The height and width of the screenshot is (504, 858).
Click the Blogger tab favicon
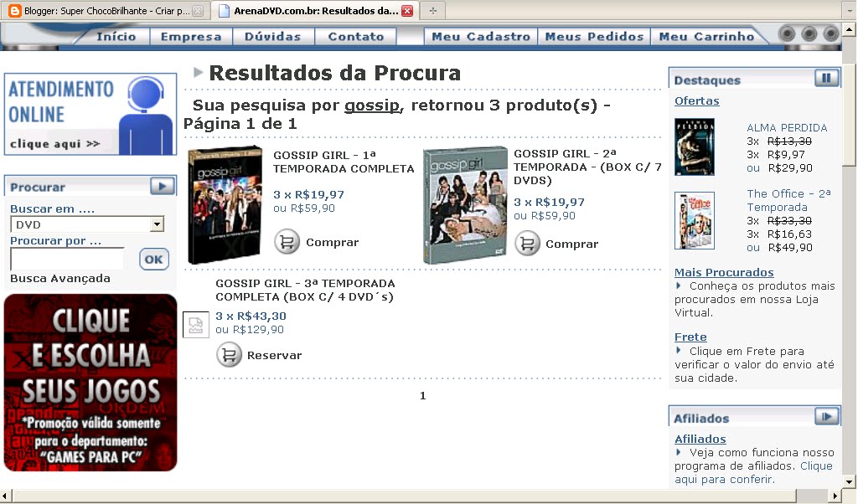coord(15,10)
